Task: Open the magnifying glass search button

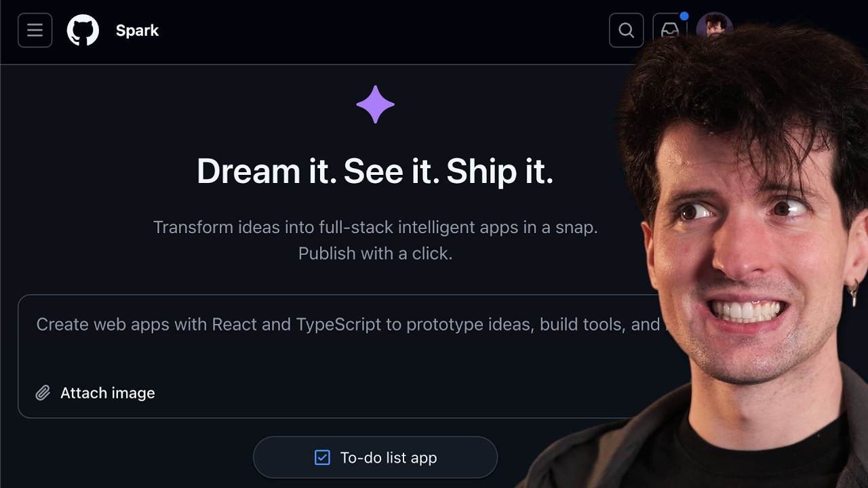Action: coord(626,30)
